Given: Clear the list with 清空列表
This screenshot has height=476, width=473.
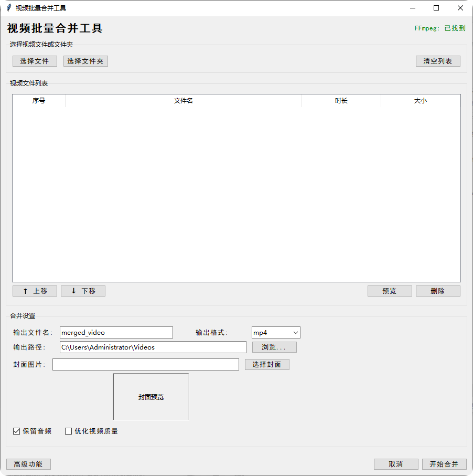Looking at the screenshot, I should click(438, 61).
